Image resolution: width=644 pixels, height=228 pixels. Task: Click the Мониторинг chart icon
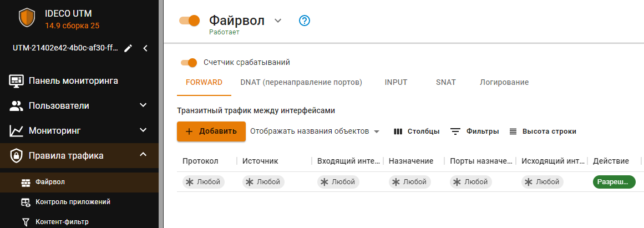(x=17, y=131)
